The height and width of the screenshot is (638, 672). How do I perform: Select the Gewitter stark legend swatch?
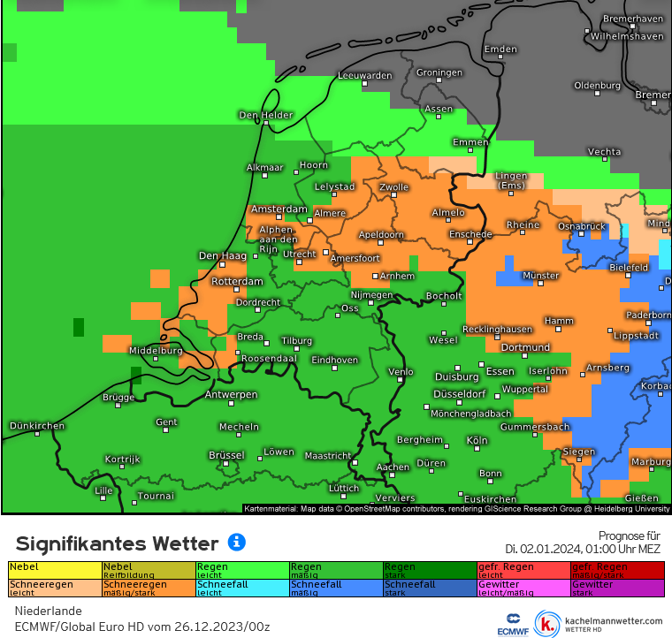coord(617,588)
